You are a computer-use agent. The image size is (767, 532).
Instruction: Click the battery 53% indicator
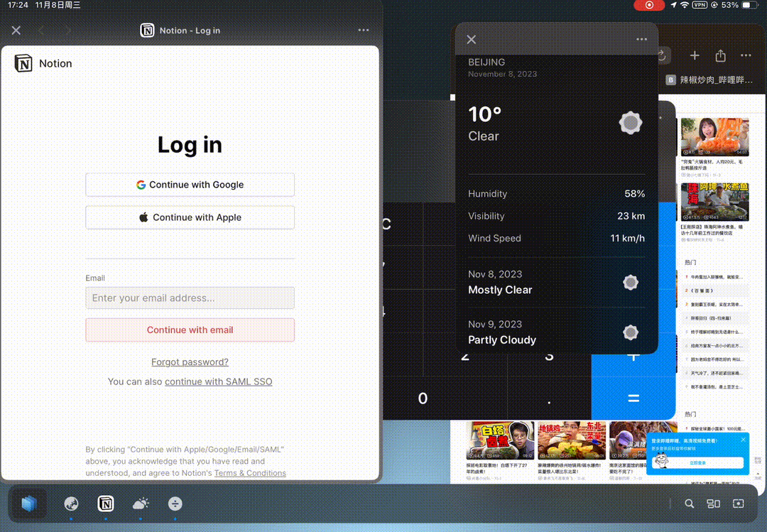[x=739, y=5]
